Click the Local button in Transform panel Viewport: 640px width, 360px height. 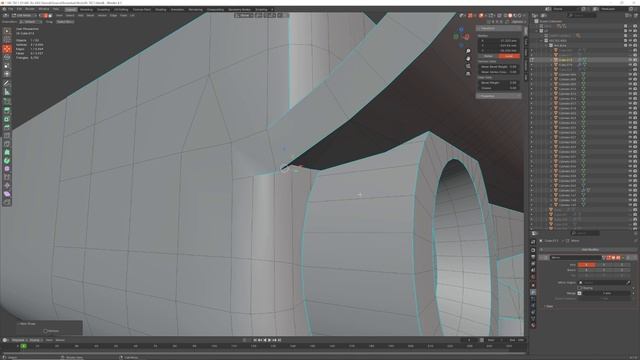click(x=509, y=56)
